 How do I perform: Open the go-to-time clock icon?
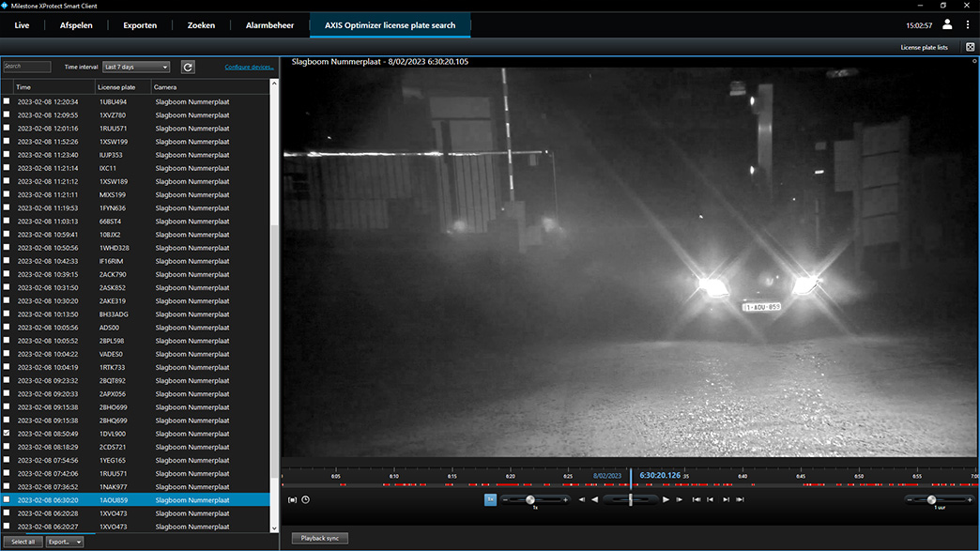point(306,499)
